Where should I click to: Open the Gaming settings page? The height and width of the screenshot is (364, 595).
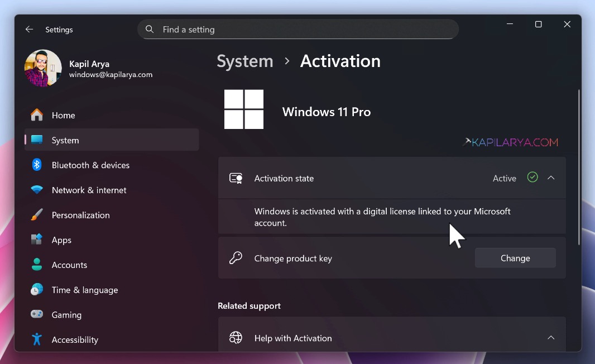tap(66, 315)
